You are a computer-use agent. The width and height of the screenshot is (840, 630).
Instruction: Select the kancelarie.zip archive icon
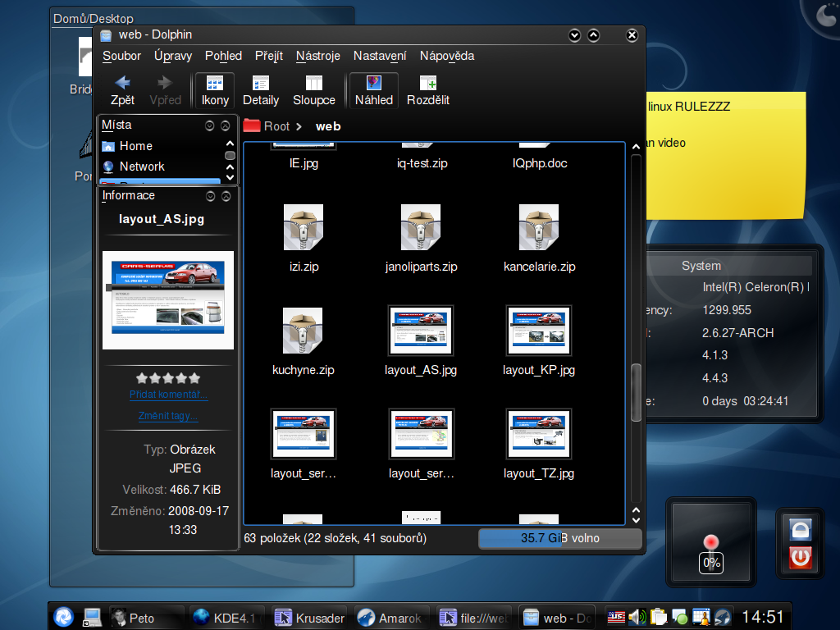(539, 227)
